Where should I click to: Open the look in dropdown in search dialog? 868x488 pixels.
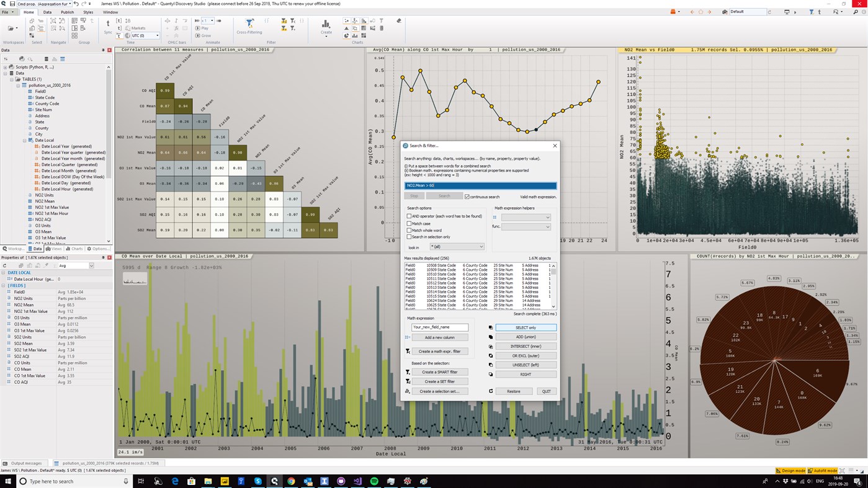(457, 246)
